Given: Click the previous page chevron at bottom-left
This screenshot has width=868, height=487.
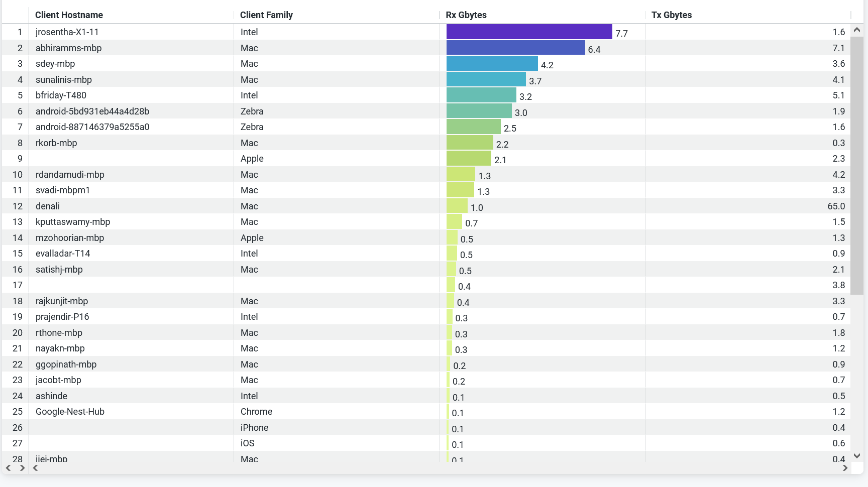Looking at the screenshot, I should coord(9,468).
